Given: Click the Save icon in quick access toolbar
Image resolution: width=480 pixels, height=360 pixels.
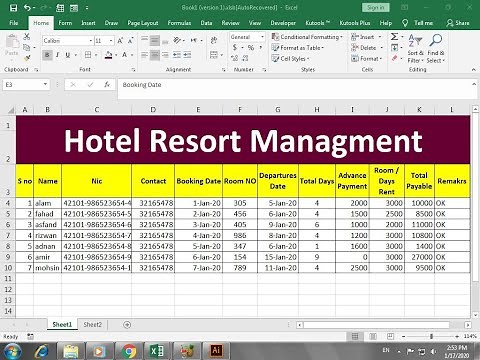Looking at the screenshot, I should coord(13,8).
